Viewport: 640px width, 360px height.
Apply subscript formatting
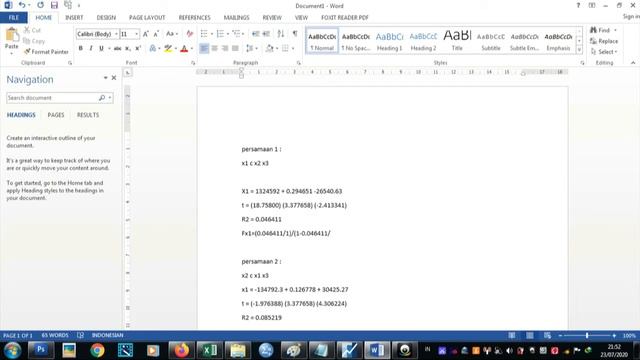tap(128, 49)
